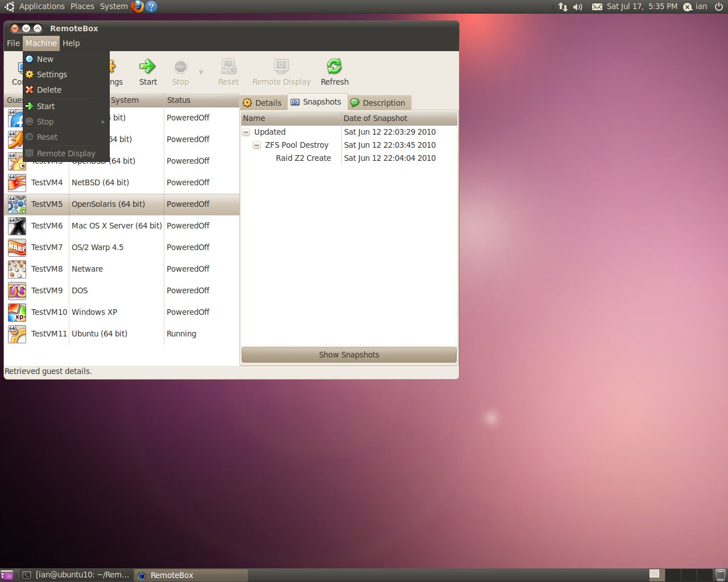
Task: Open the ian user menu
Action: click(695, 6)
